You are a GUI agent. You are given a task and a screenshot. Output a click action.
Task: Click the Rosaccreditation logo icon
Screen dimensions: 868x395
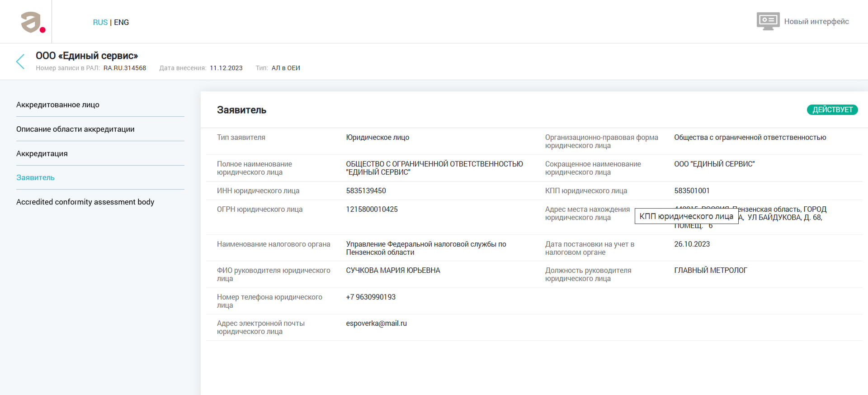[x=33, y=22]
